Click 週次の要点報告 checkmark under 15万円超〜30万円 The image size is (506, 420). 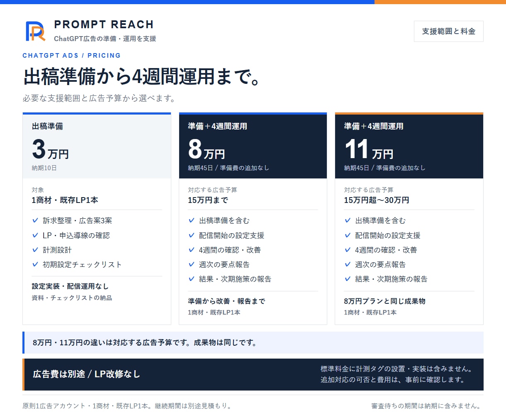[348, 264]
